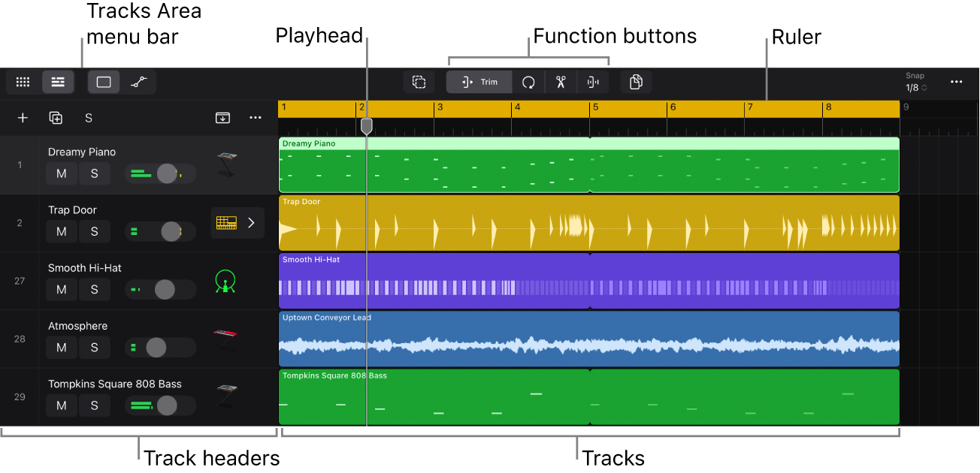The height and width of the screenshot is (473, 980).
Task: Open the toolbar ellipsis menu
Action: (956, 82)
